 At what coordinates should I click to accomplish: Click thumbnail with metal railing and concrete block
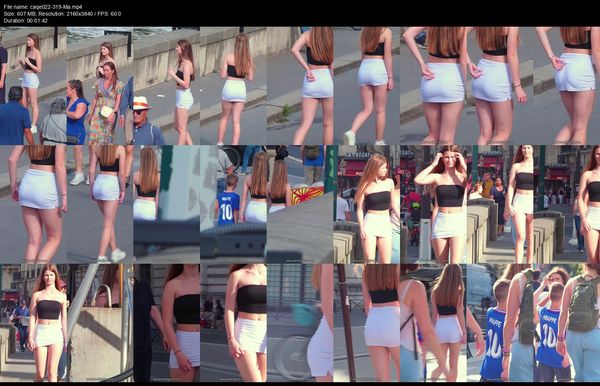point(100,322)
